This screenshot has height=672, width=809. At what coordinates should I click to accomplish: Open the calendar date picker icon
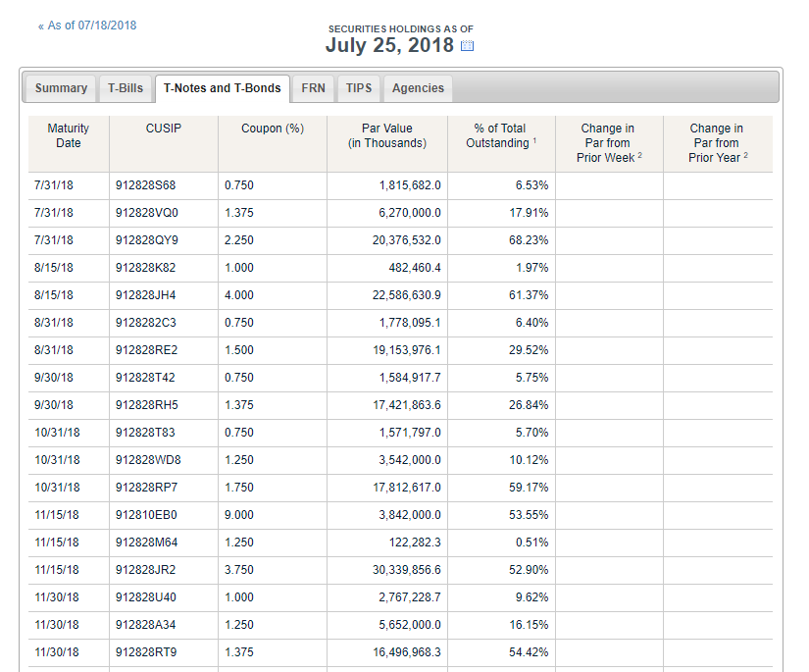[x=467, y=46]
